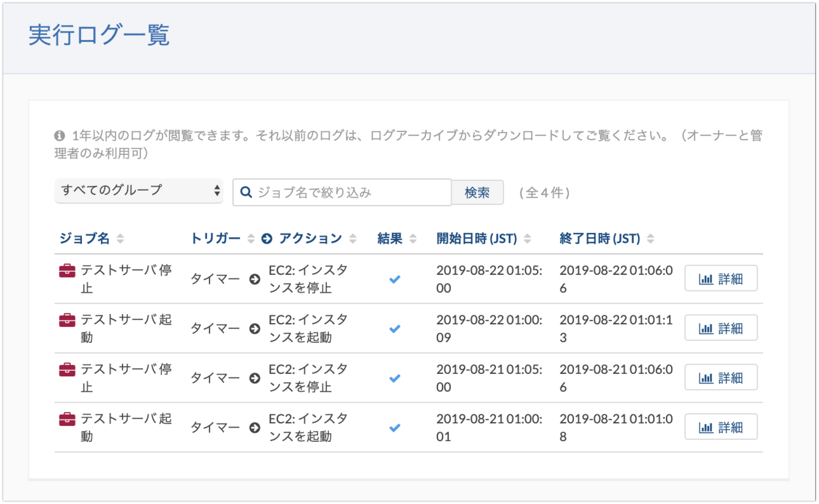The width and height of the screenshot is (819, 504).
Task: Click 結果 column header text
Action: tap(390, 239)
